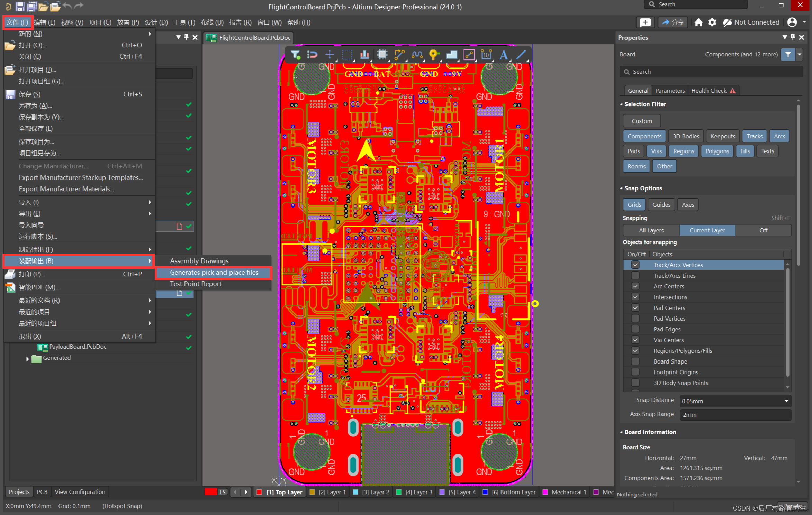Activate the interactive routing tool
The height and width of the screenshot is (515, 812).
click(x=399, y=54)
